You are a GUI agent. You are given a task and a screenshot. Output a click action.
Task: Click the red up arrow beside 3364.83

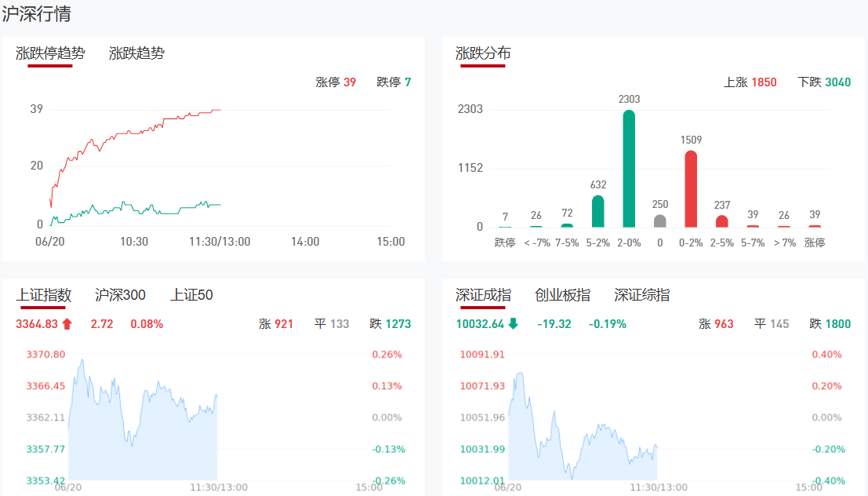[x=67, y=323]
